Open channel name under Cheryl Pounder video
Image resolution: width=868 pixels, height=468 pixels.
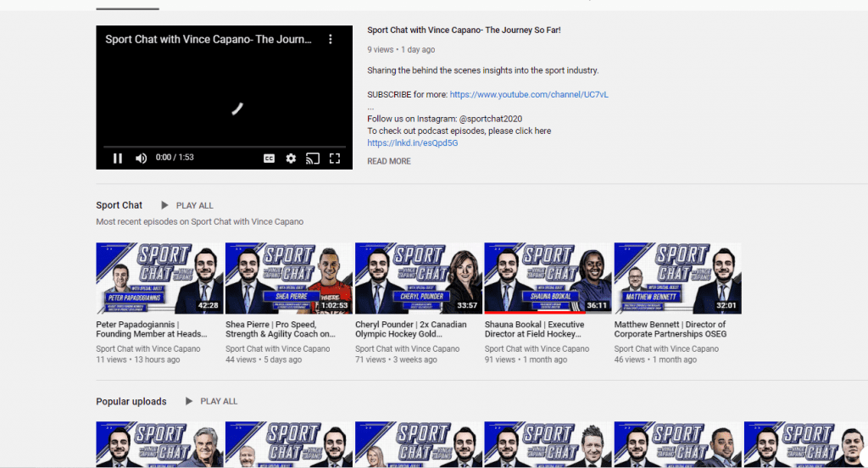click(x=408, y=349)
